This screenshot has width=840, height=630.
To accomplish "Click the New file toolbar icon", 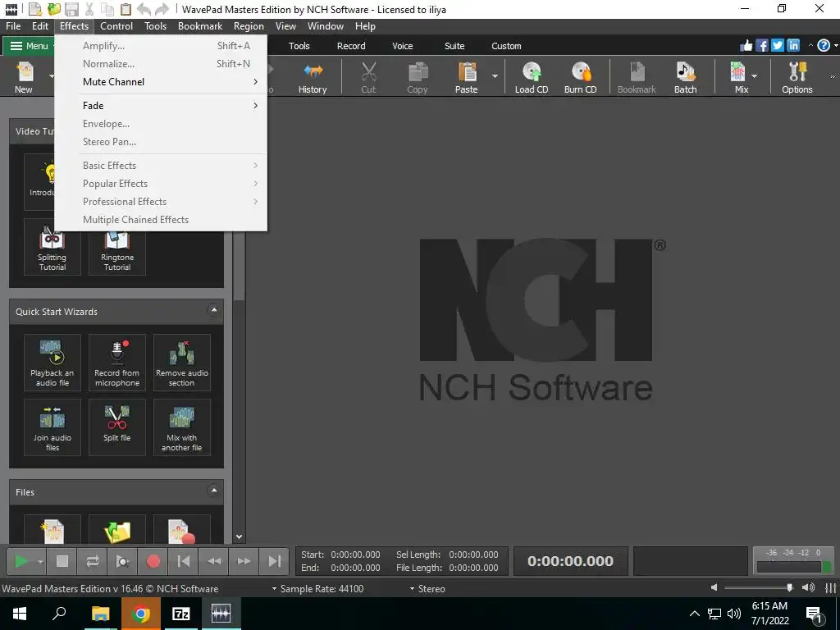I will pyautogui.click(x=24, y=77).
